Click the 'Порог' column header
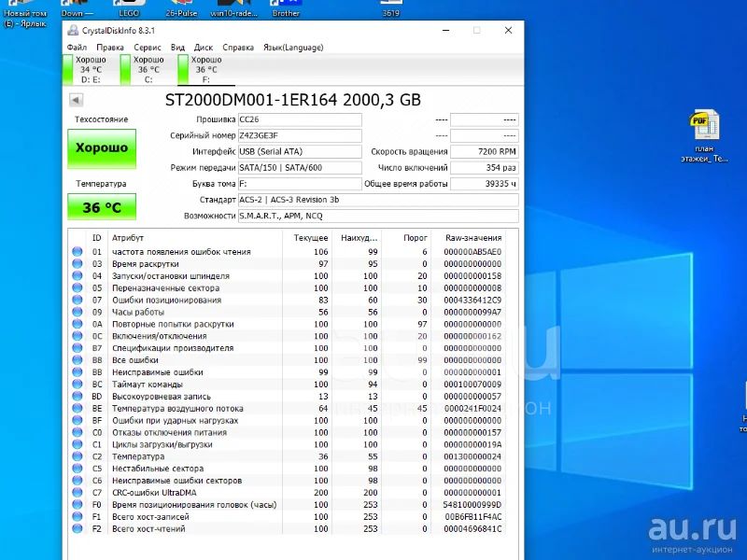 coord(416,238)
